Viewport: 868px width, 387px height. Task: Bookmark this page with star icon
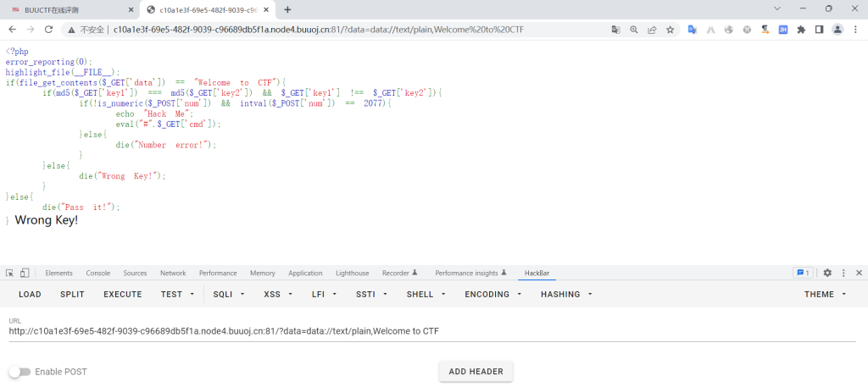click(x=670, y=29)
